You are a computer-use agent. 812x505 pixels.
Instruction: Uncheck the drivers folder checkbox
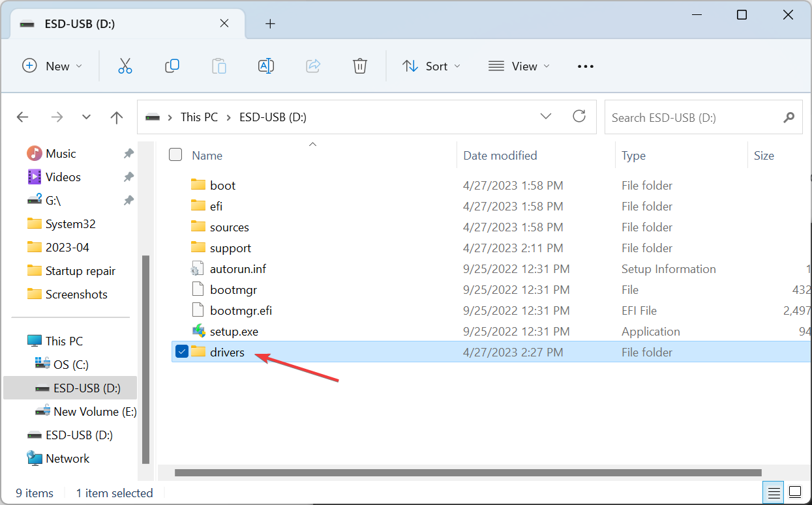182,352
